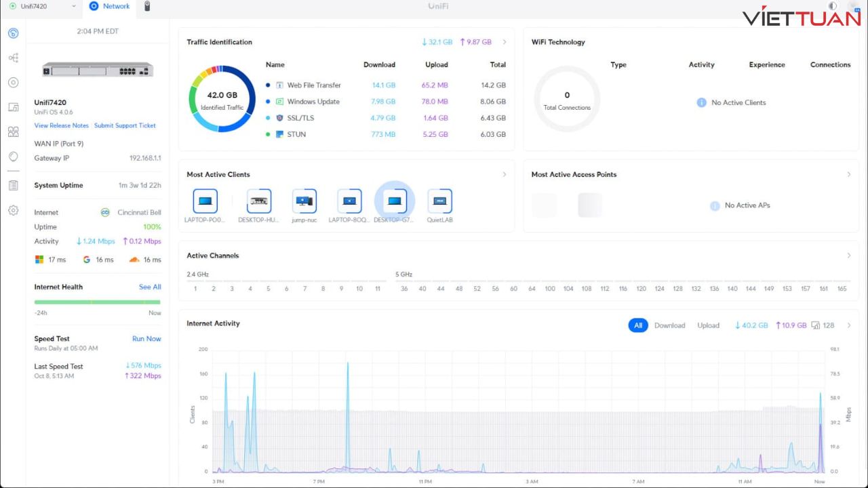
Task: Open the Settings gear icon
Action: [x=13, y=211]
